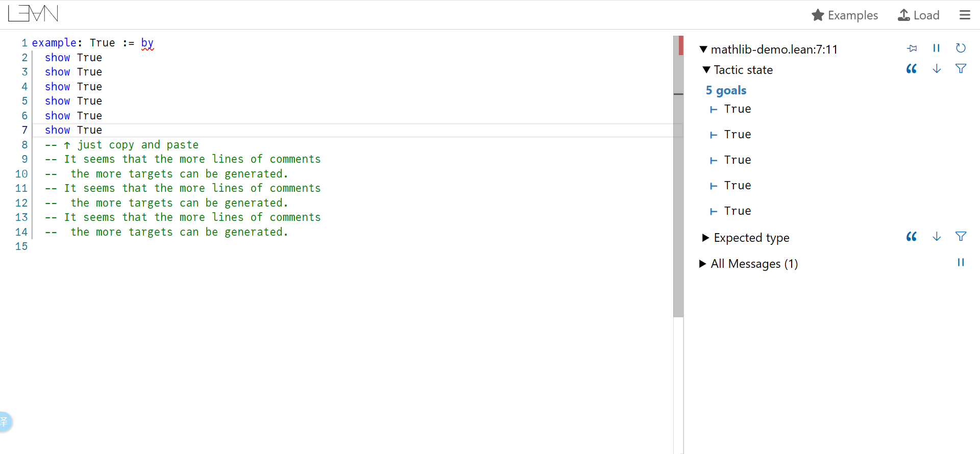Click the 'by' keyword with error underline
Screen dimensions: 980x454
coord(148,43)
